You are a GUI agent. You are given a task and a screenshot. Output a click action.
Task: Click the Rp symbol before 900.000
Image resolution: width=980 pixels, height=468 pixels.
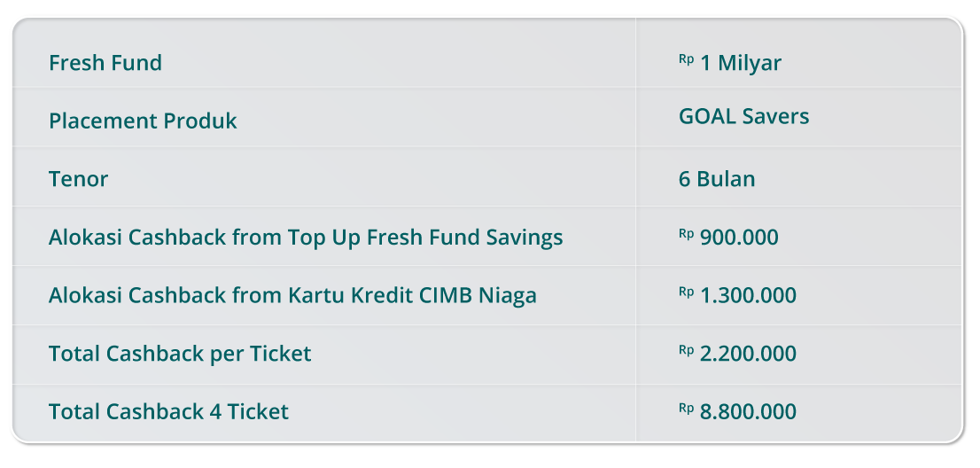686,234
